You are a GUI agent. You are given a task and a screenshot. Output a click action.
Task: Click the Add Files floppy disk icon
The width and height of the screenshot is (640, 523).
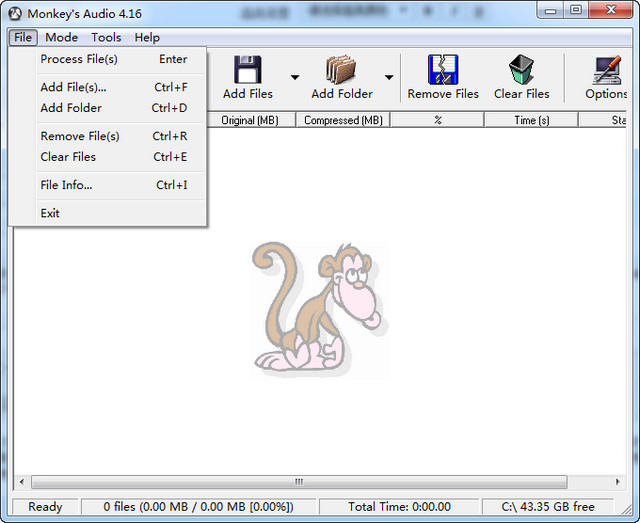coord(248,70)
